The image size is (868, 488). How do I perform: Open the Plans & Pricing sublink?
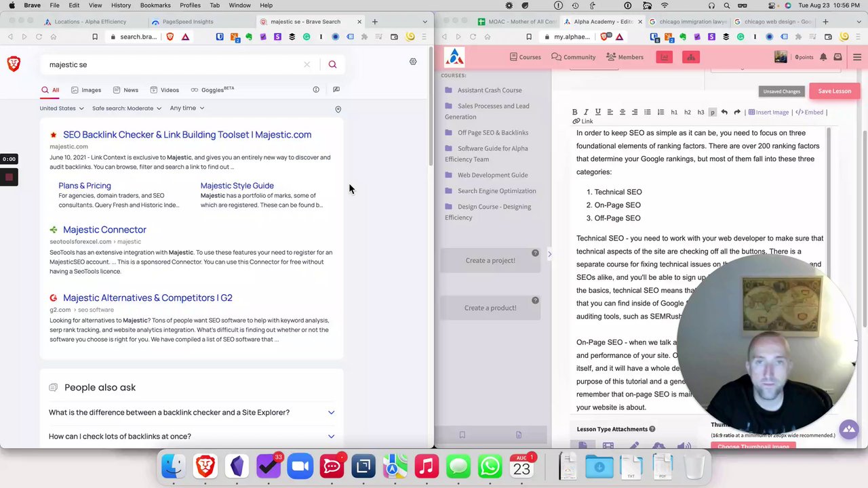tap(85, 186)
